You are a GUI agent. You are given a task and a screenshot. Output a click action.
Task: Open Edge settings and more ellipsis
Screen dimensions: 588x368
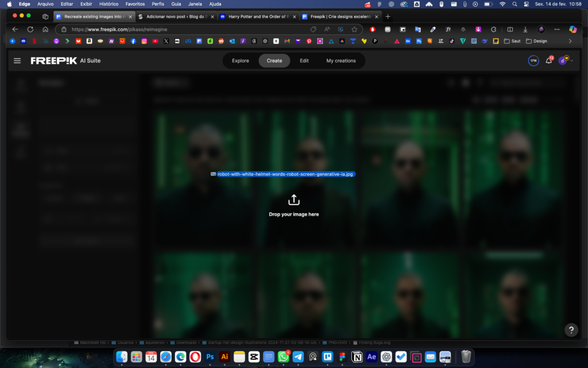[557, 29]
